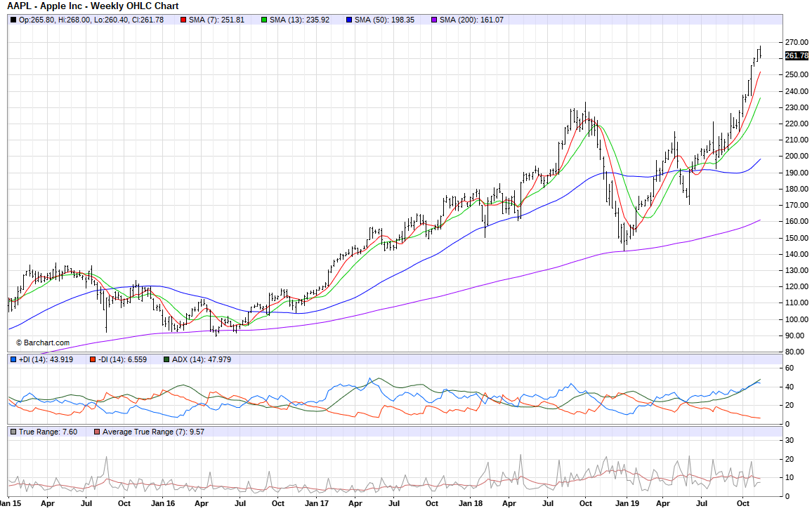This screenshot has width=812, height=525.
Task: Select the 261.78 current price marker
Action: click(x=797, y=56)
